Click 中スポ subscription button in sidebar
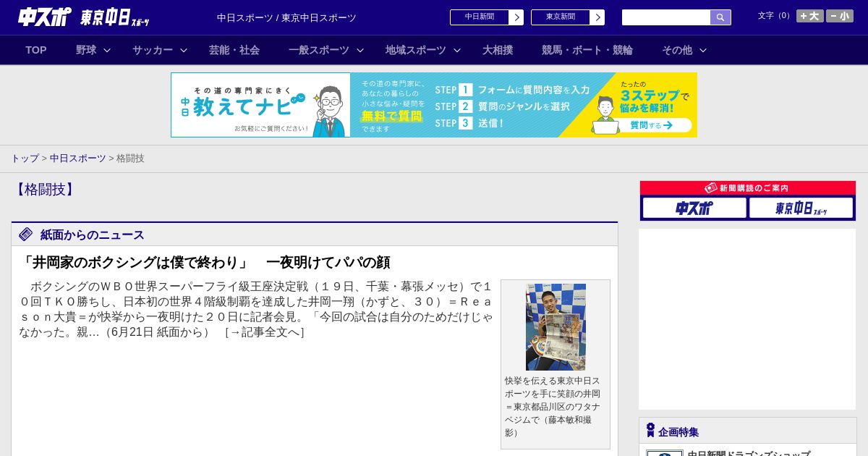The width and height of the screenshot is (868, 456). (694, 208)
